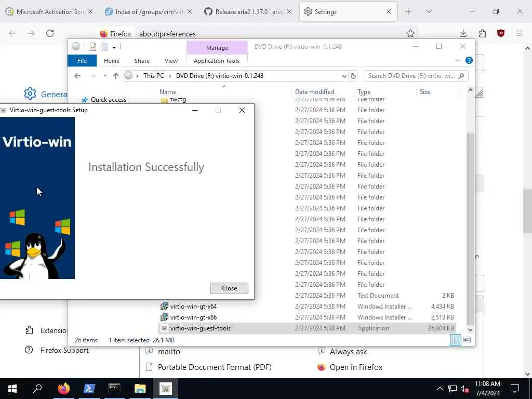Image resolution: width=532 pixels, height=399 pixels.
Task: Bookmark this page with the star icon
Action: [410, 33]
